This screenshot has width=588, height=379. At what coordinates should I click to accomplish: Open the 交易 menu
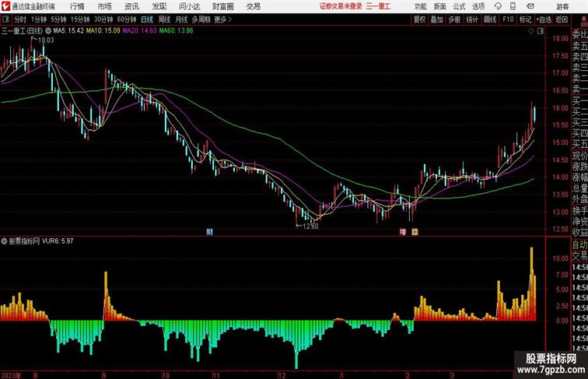(x=253, y=6)
